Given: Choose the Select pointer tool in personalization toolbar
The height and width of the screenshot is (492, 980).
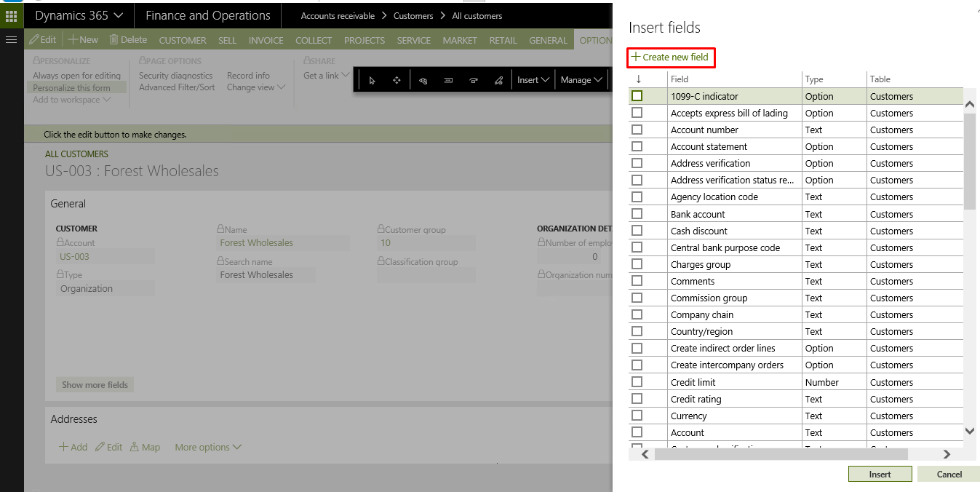Looking at the screenshot, I should pos(372,80).
